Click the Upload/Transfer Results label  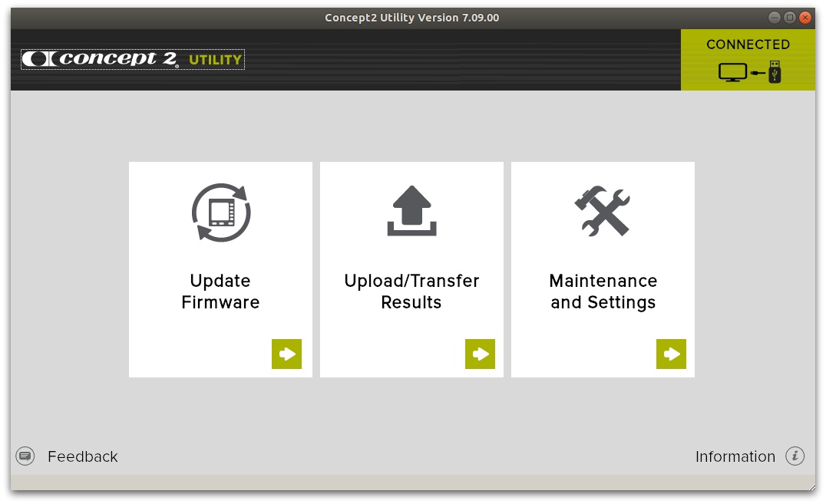[x=412, y=292]
